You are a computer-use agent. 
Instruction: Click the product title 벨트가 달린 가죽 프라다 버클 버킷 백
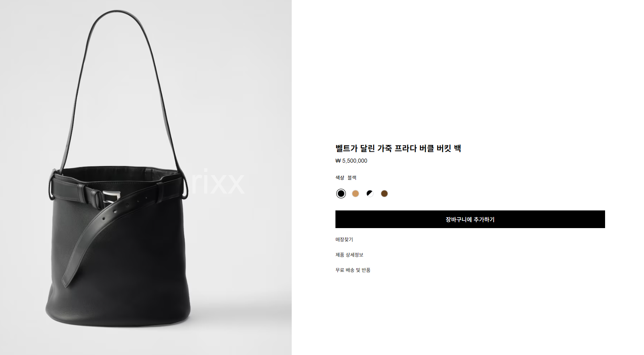[x=398, y=148]
